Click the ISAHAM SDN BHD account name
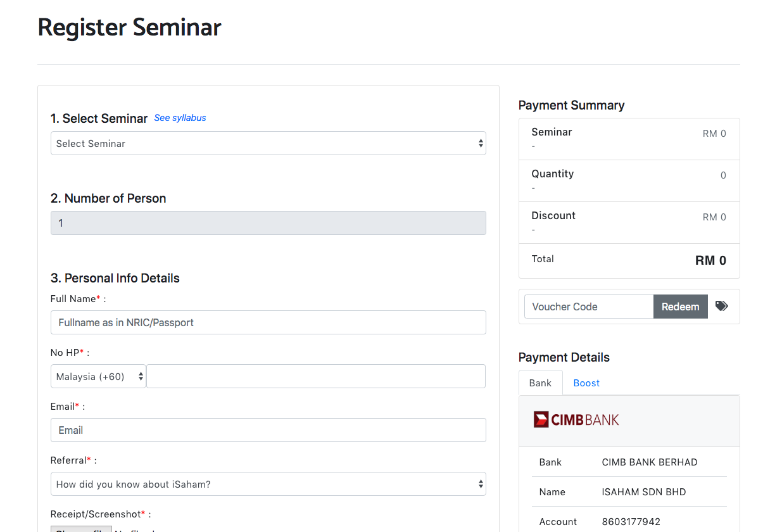This screenshot has width=782, height=532. 643,492
